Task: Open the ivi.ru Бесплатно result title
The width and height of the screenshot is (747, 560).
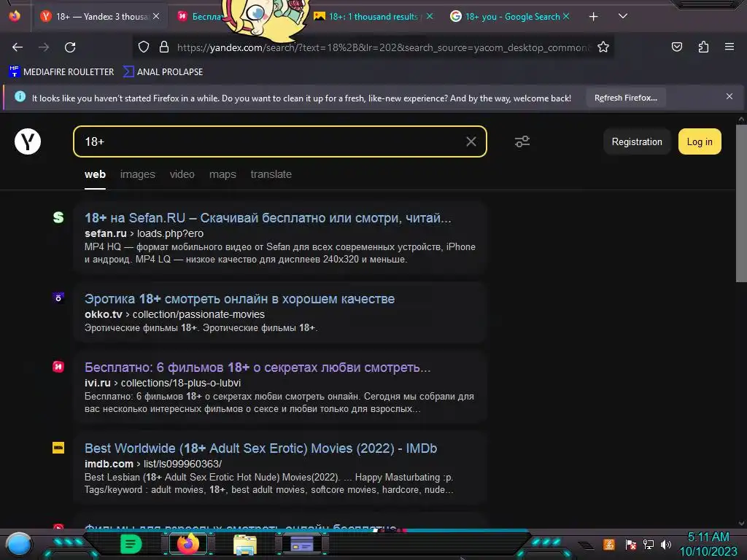Action: tap(258, 367)
